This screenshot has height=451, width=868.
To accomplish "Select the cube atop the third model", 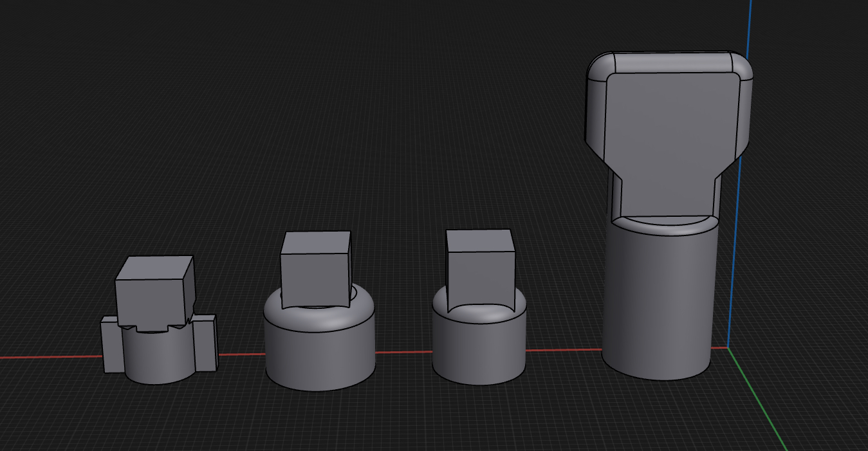I will (x=480, y=267).
